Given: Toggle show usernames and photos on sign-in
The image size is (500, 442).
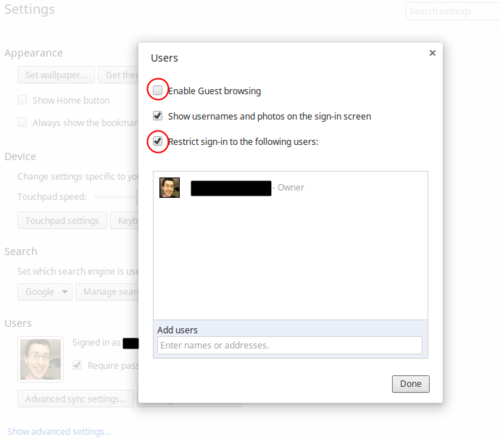Looking at the screenshot, I should [x=157, y=116].
